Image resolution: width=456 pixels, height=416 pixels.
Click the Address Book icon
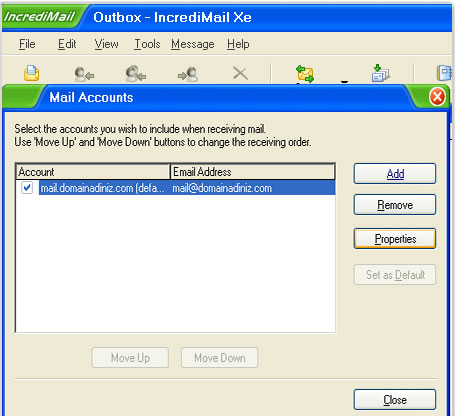click(x=444, y=73)
